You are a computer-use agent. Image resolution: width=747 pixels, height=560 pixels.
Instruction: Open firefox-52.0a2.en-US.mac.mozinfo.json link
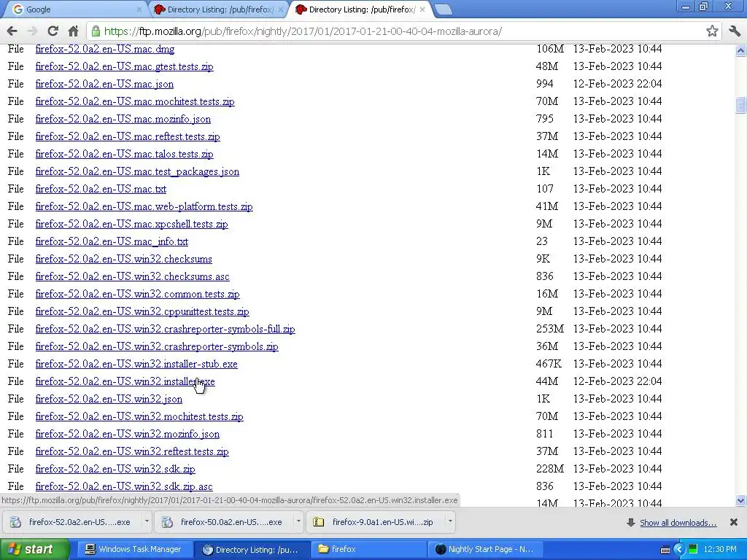(x=123, y=119)
